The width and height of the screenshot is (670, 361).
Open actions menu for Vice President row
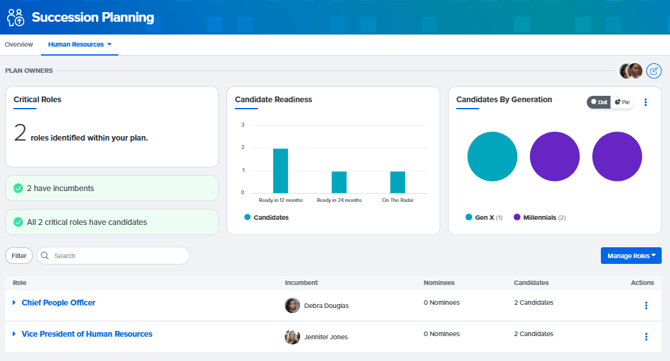point(646,337)
